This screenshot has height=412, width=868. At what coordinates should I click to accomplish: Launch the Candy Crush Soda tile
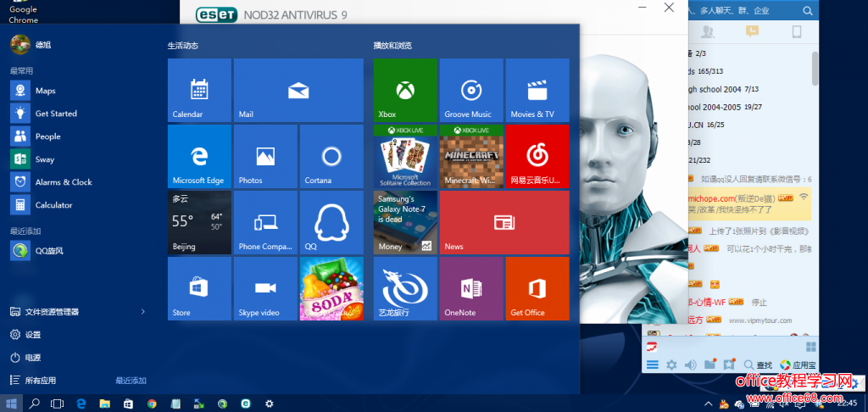point(331,288)
